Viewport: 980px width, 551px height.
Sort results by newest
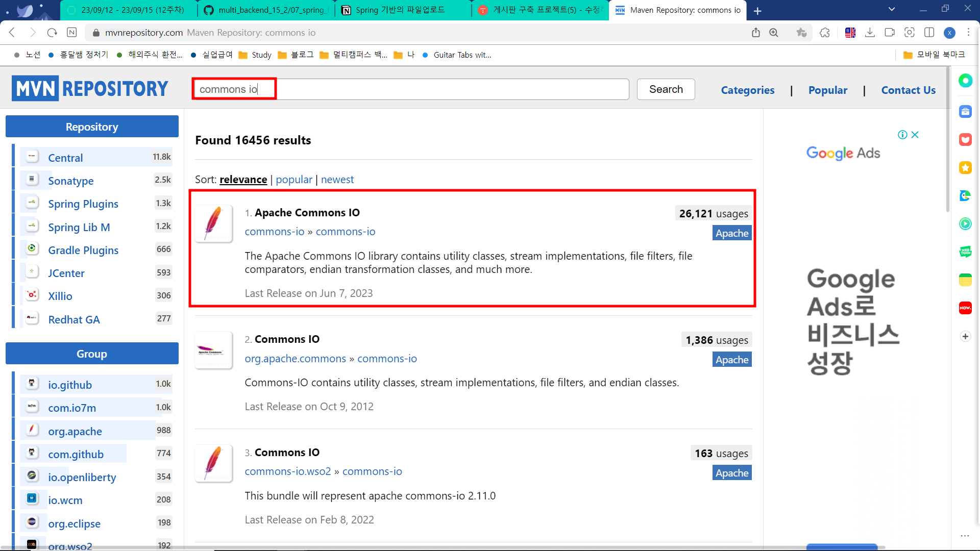click(x=337, y=180)
